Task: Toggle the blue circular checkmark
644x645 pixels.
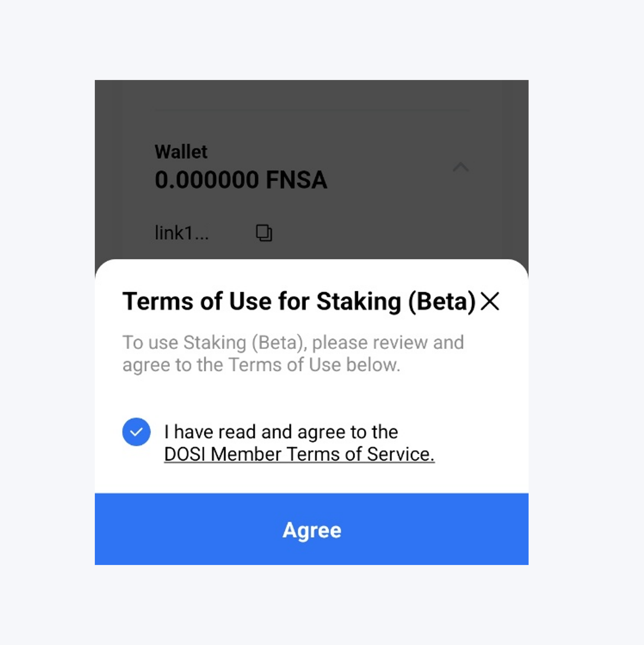Action: click(x=137, y=432)
